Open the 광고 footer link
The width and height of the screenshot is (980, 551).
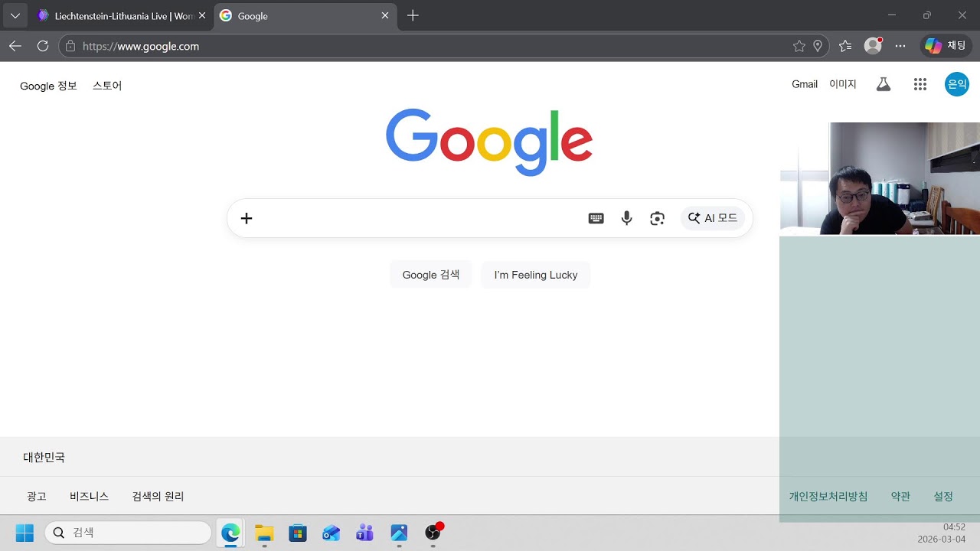point(37,496)
